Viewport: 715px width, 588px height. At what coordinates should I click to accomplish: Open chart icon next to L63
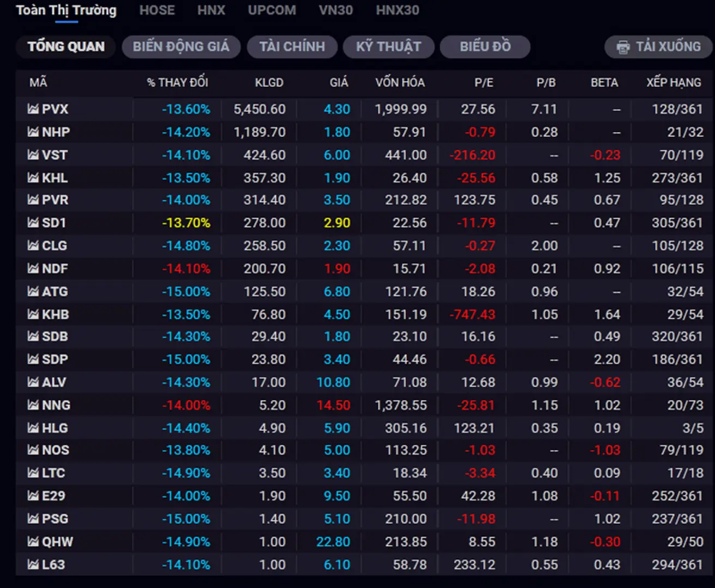(x=33, y=565)
